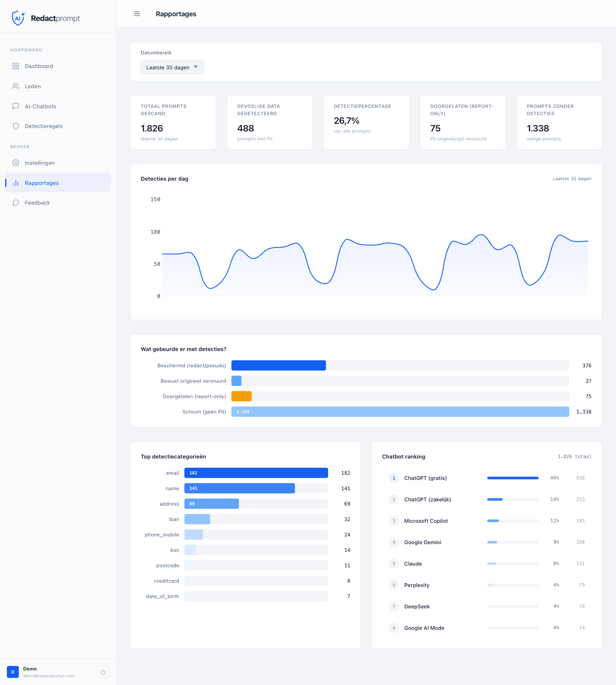Viewport: 616px width, 685px height.
Task: Click the Beschermd (redact/pseudo) bar
Action: coord(278,365)
